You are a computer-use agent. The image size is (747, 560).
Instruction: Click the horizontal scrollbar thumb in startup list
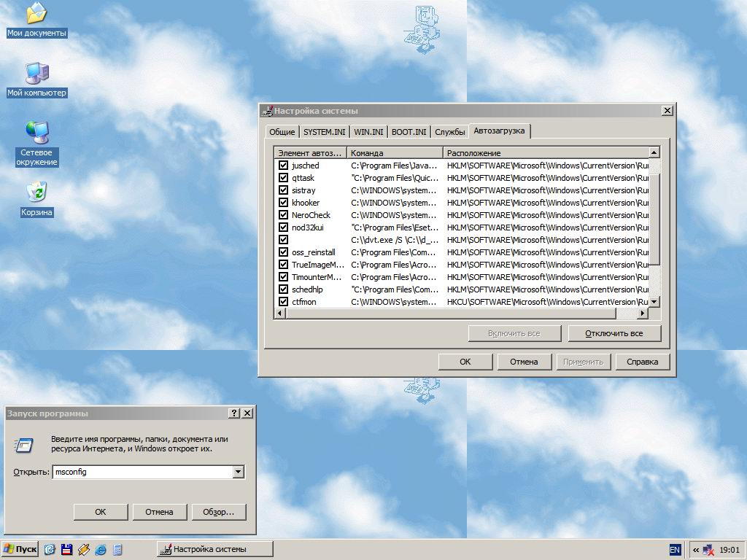coord(451,313)
